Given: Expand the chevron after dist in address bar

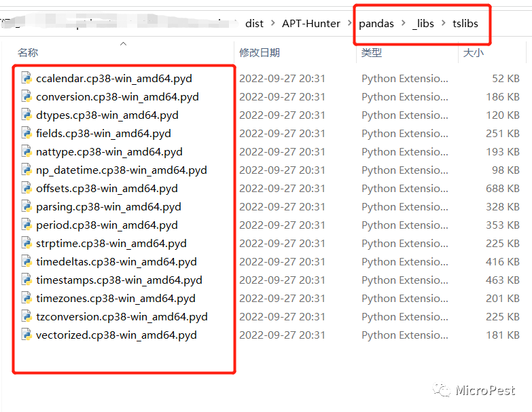Looking at the screenshot, I should point(272,23).
